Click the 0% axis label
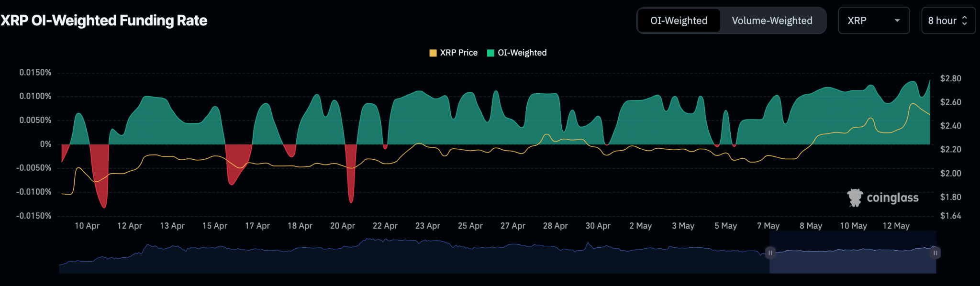 (46, 144)
